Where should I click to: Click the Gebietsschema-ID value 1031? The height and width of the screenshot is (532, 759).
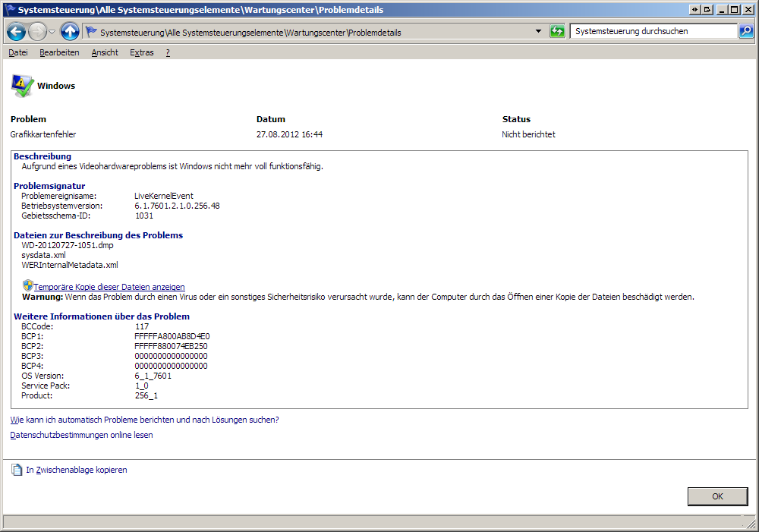[x=144, y=216]
